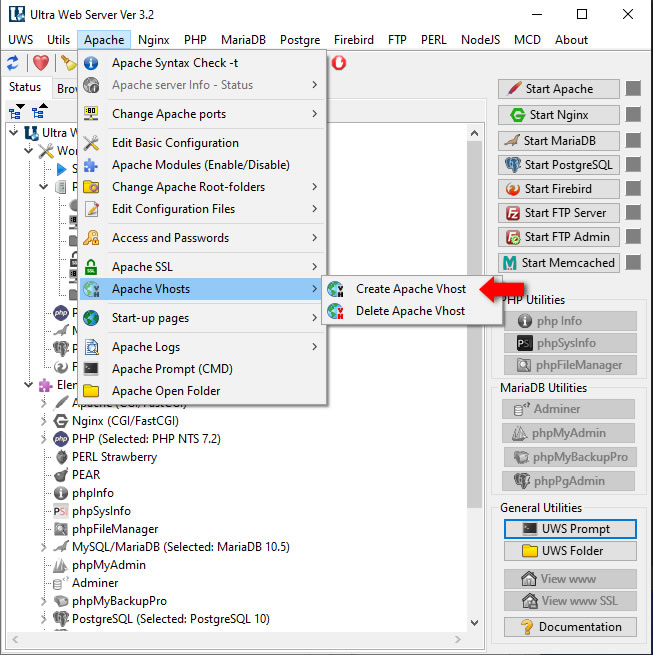Click the Ultra Web Server title bar logo
The width and height of the screenshot is (653, 655).
coord(17,15)
